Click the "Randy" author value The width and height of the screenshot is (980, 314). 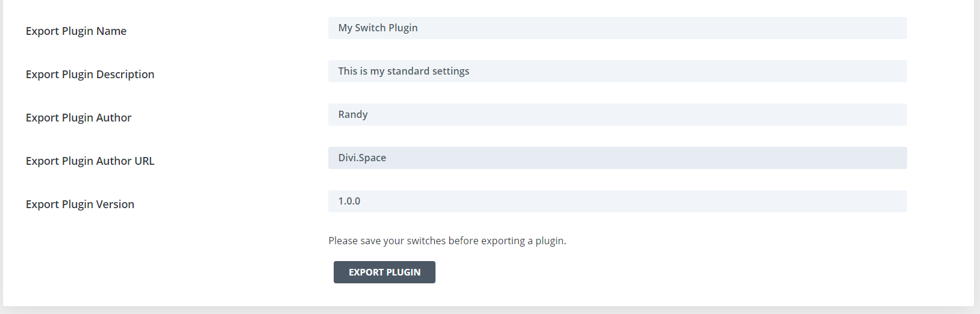pos(353,114)
